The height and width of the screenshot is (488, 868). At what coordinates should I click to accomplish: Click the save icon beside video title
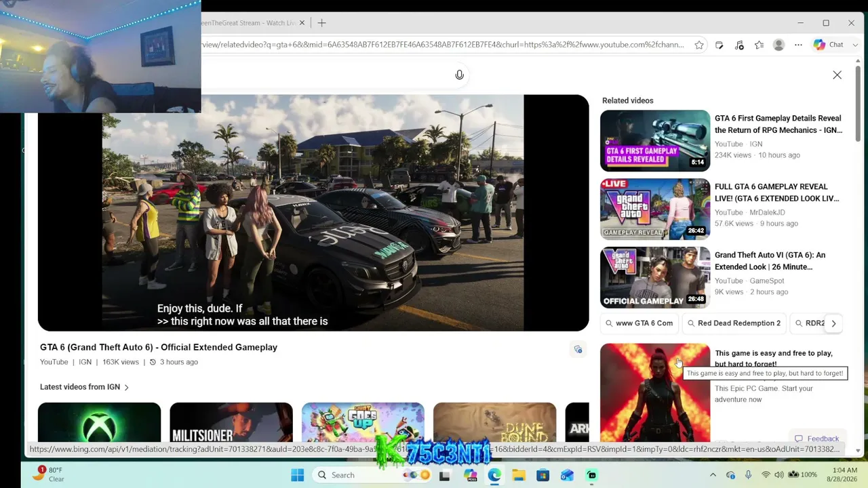pos(578,350)
